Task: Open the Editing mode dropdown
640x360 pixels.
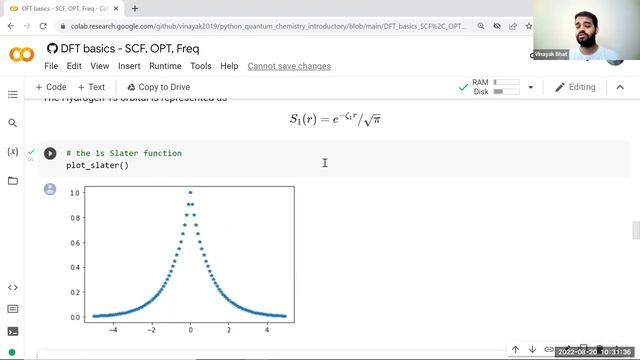Action: (x=576, y=87)
